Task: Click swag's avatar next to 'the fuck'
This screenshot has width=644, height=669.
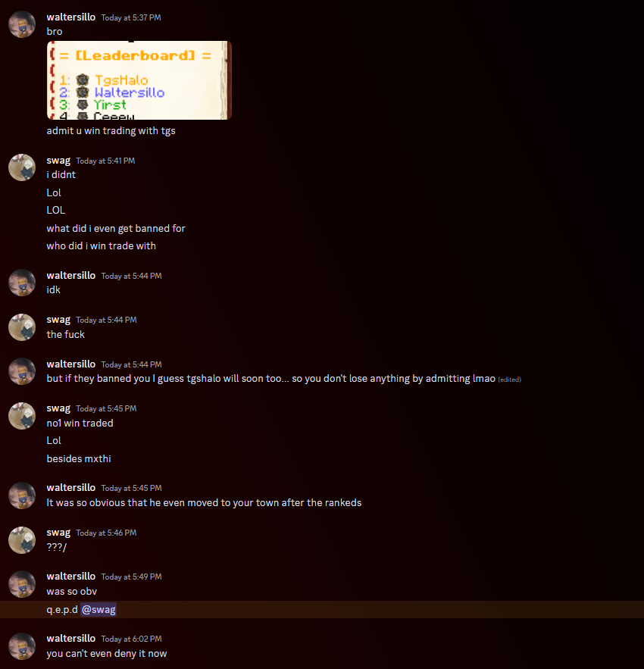Action: click(22, 327)
